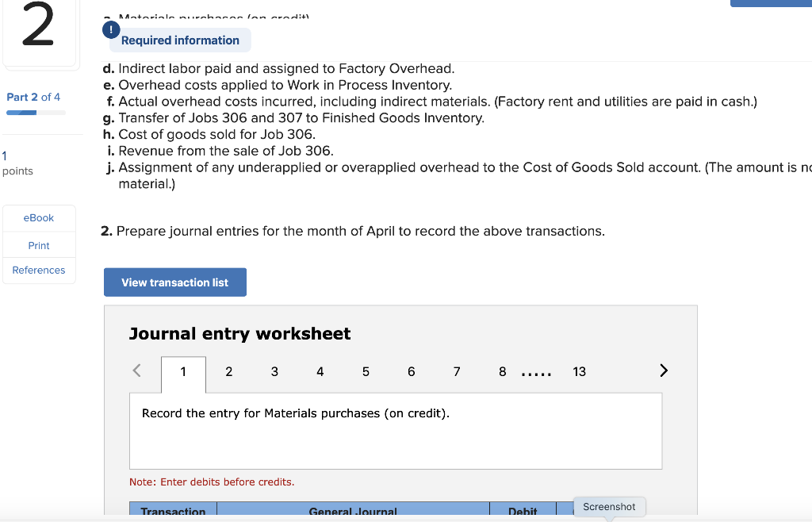Navigate forward with the right chevron arrow
Screen dimensions: 812x522
[664, 370]
